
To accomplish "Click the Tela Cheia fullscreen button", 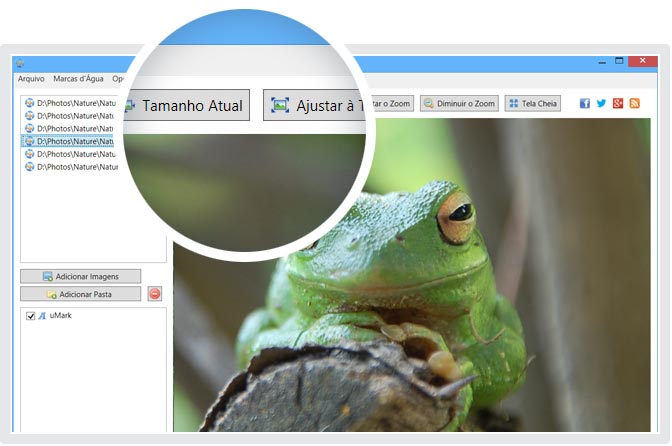I will (532, 103).
